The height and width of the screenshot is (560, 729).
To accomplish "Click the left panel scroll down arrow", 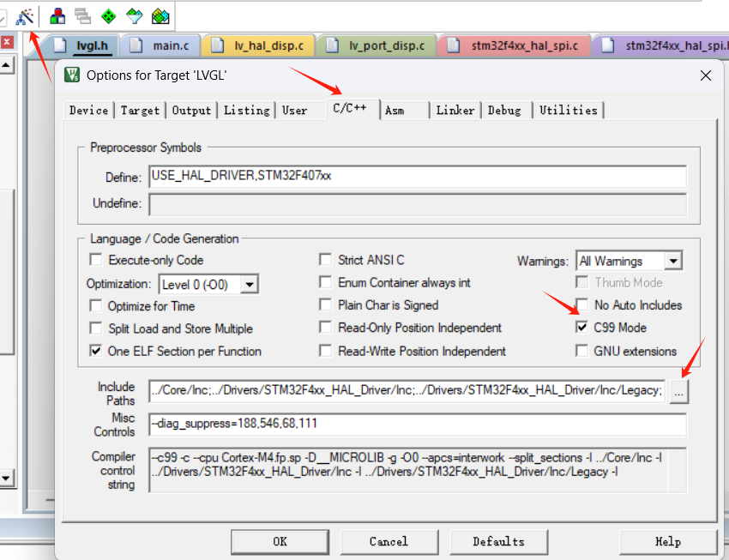I will pos(7,478).
